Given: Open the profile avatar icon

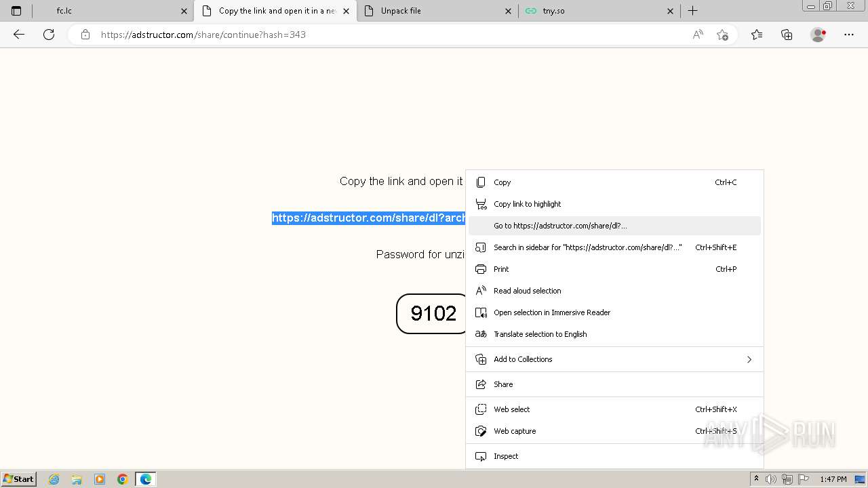Looking at the screenshot, I should 818,35.
